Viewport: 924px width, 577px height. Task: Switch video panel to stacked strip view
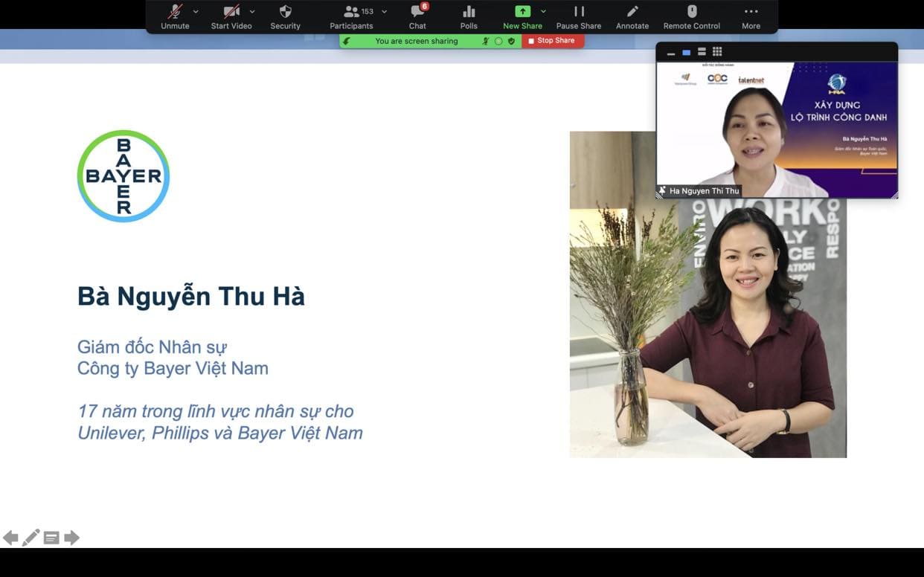[702, 52]
